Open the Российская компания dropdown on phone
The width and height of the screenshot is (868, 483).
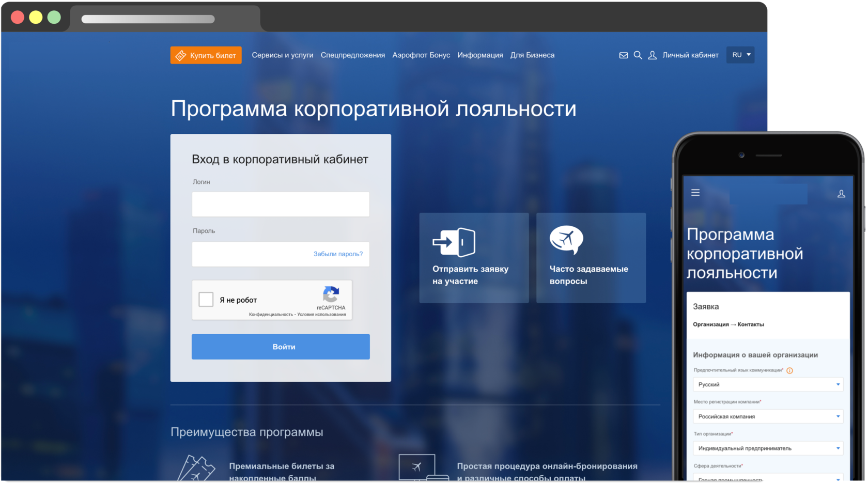(x=768, y=416)
